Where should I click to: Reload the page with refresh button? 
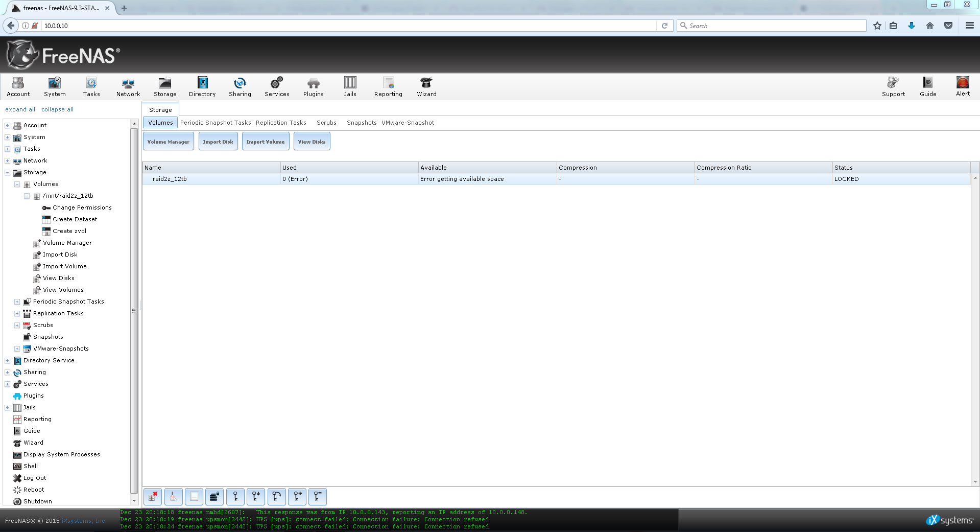pos(664,26)
